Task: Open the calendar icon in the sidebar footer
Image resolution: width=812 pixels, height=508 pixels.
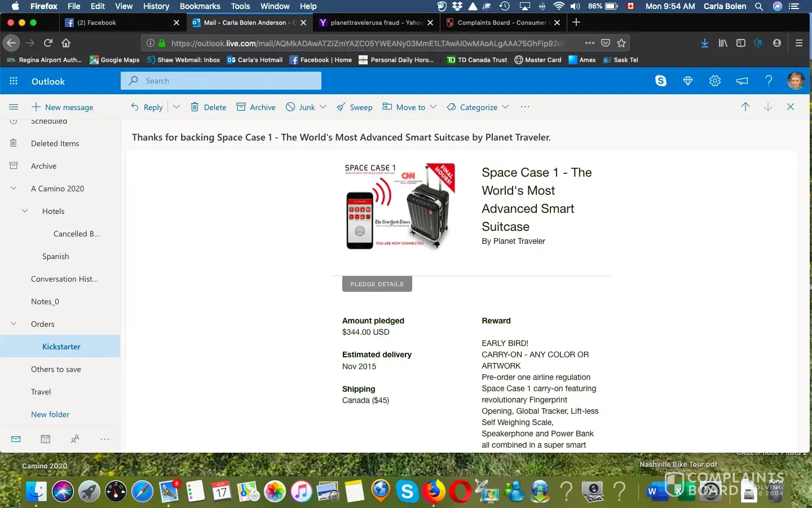Action: (46, 439)
